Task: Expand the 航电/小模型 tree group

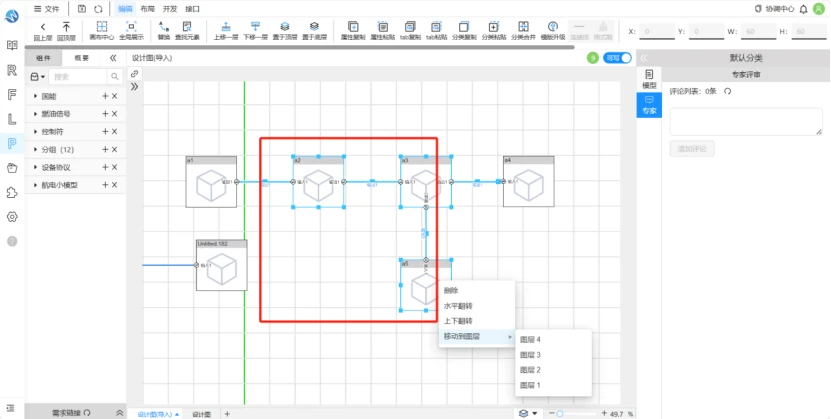Action: [x=36, y=185]
